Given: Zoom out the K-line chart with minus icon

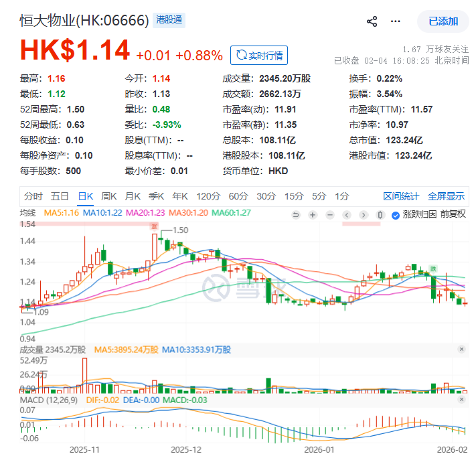Looking at the screenshot, I should (x=329, y=215).
